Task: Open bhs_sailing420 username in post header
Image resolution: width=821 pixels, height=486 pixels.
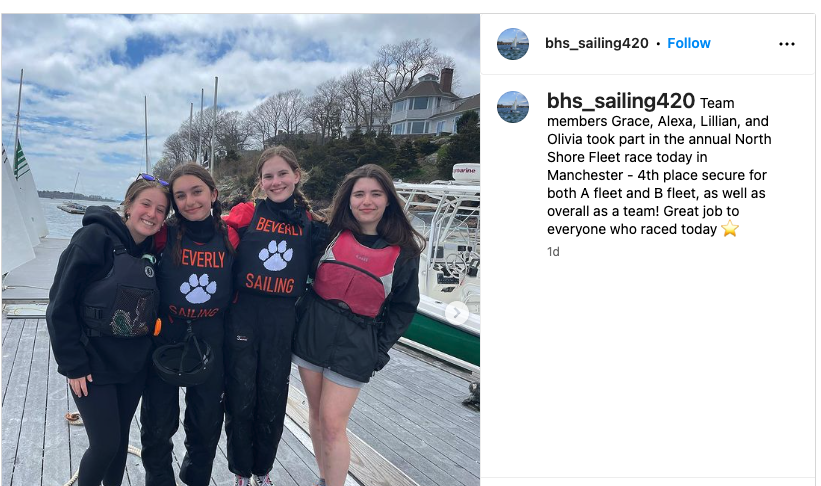Action: click(x=596, y=43)
